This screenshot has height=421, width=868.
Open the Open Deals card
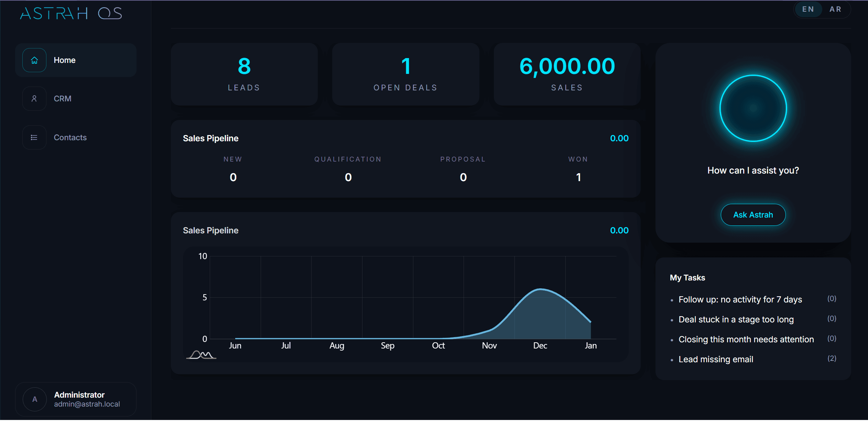coord(405,74)
